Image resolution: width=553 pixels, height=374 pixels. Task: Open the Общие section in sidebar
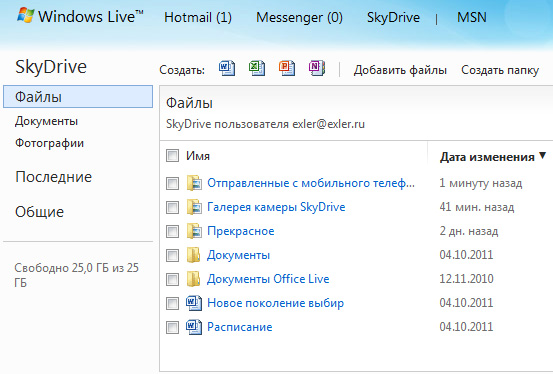tap(40, 212)
